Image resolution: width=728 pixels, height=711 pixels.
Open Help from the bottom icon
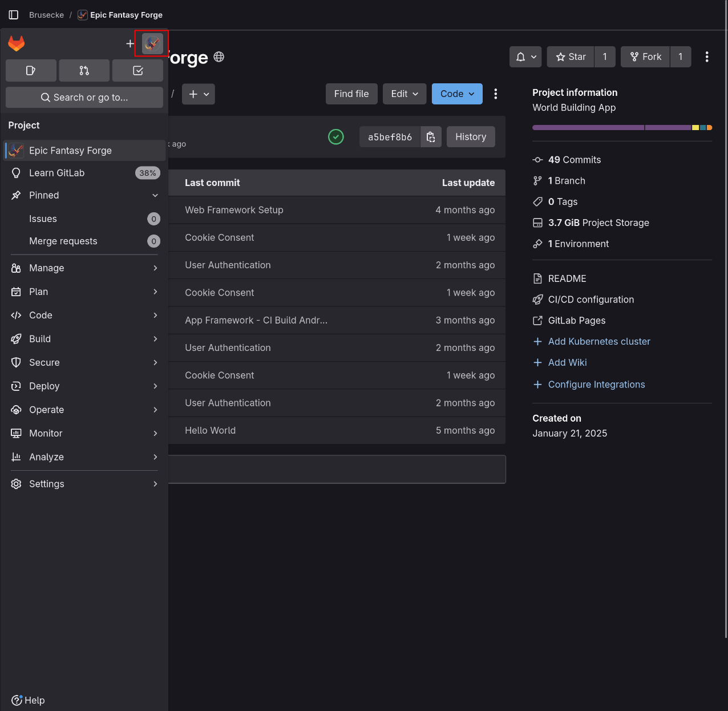[x=27, y=700]
